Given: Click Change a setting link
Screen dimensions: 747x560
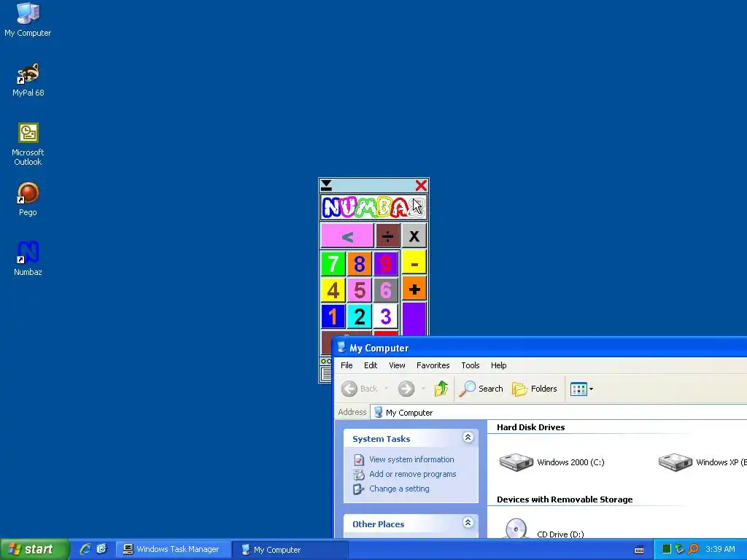Looking at the screenshot, I should pos(399,489).
